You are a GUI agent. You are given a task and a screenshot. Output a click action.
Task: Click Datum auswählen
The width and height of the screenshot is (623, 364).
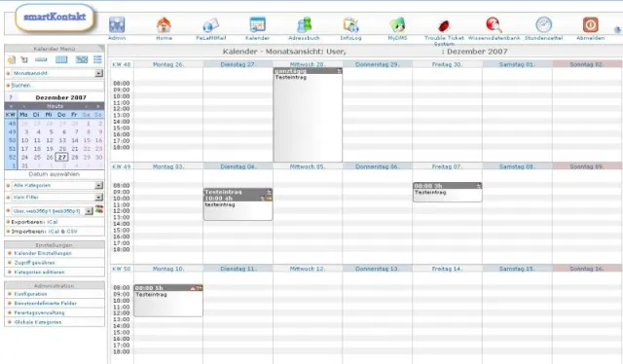(55, 174)
